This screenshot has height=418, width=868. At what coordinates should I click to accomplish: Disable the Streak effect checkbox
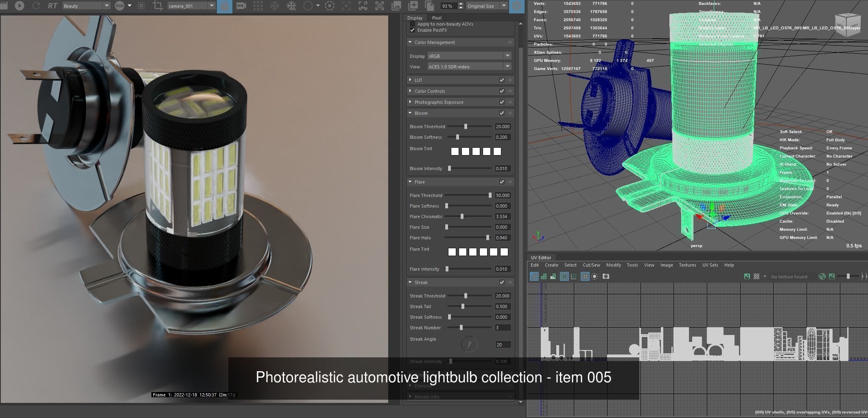[502, 282]
